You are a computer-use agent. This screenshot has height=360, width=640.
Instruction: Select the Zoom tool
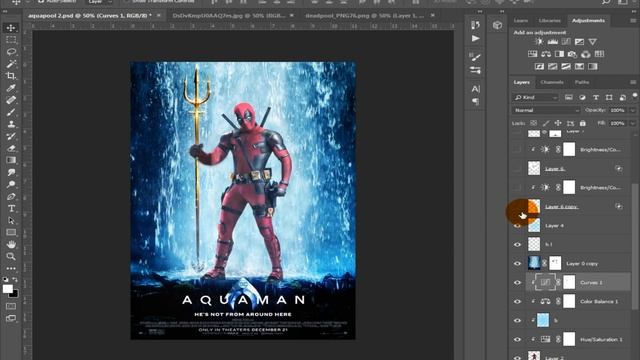[11, 256]
